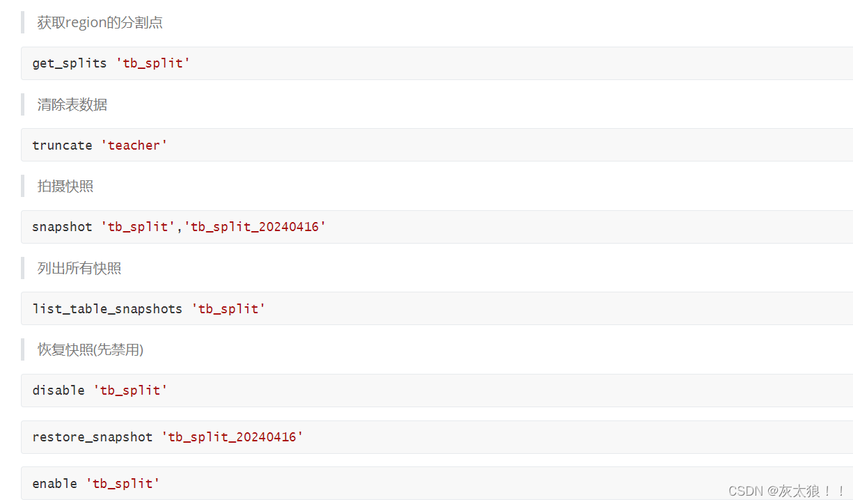Click the get_splits 'tb_split' code block
The height and width of the screenshot is (504, 853).
[x=437, y=63]
